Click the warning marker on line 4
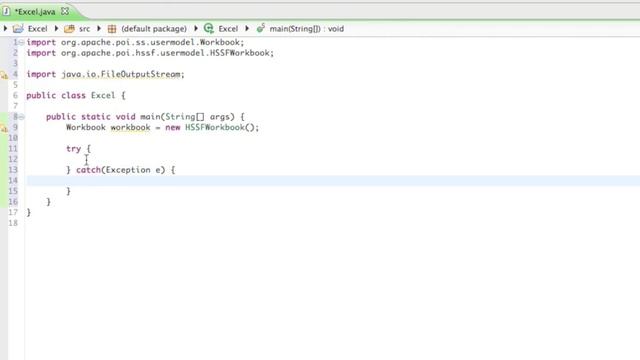This screenshot has width=640, height=360. (4, 75)
